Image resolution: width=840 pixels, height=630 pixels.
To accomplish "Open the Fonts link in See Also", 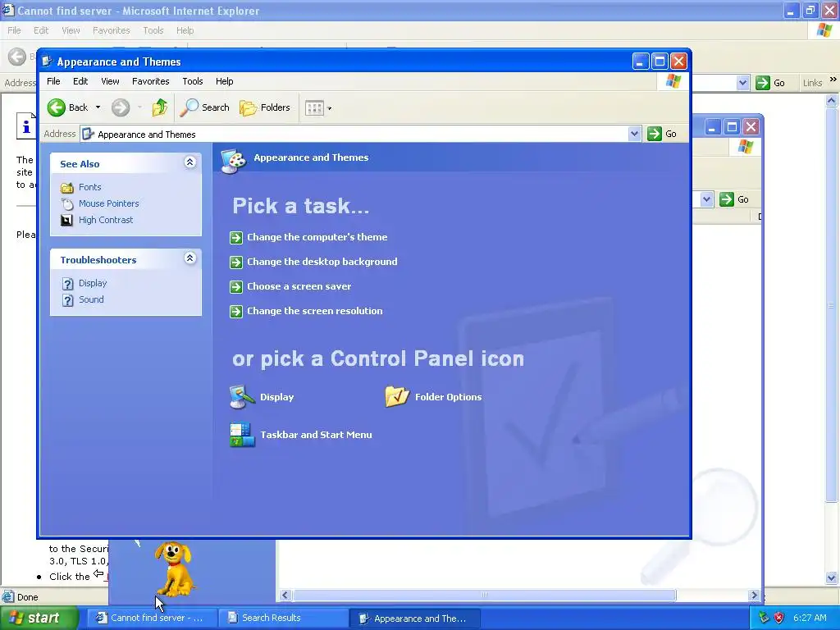I will click(x=90, y=188).
